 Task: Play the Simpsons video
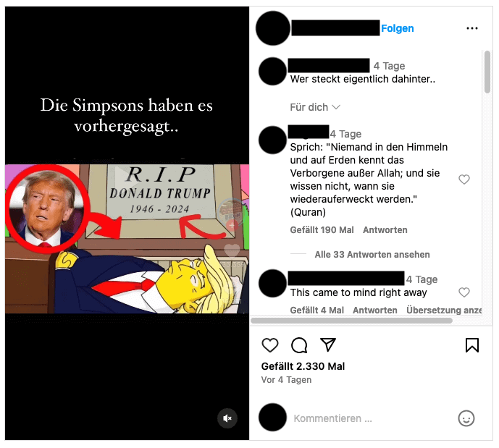pos(127,178)
